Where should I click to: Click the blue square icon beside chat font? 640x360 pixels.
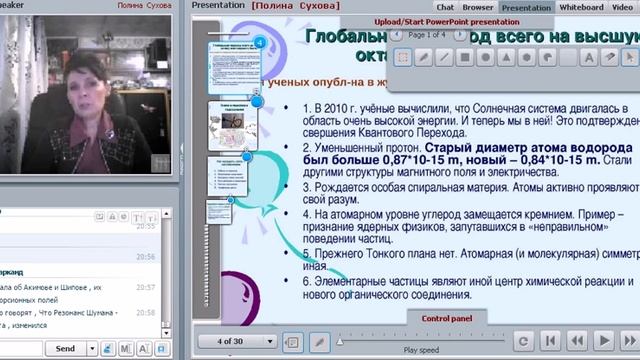pos(162,349)
